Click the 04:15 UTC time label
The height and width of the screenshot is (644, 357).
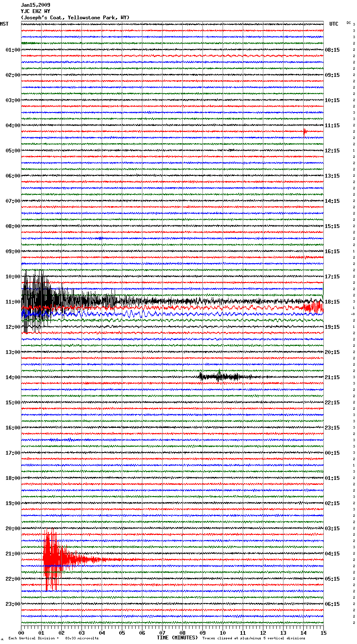(332, 554)
